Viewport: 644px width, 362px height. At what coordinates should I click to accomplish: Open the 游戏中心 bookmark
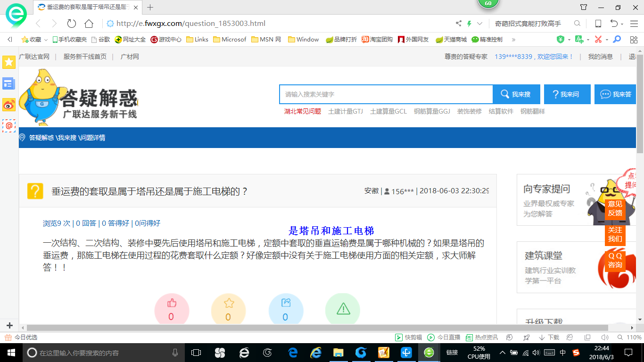166,40
